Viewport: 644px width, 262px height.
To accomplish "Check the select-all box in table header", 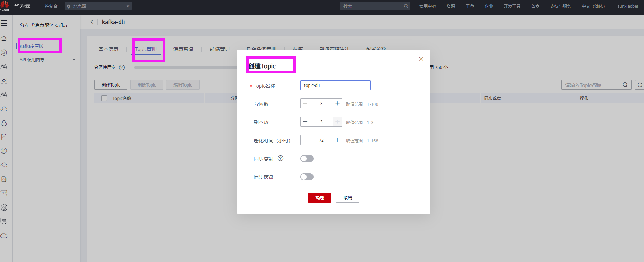I will [104, 98].
